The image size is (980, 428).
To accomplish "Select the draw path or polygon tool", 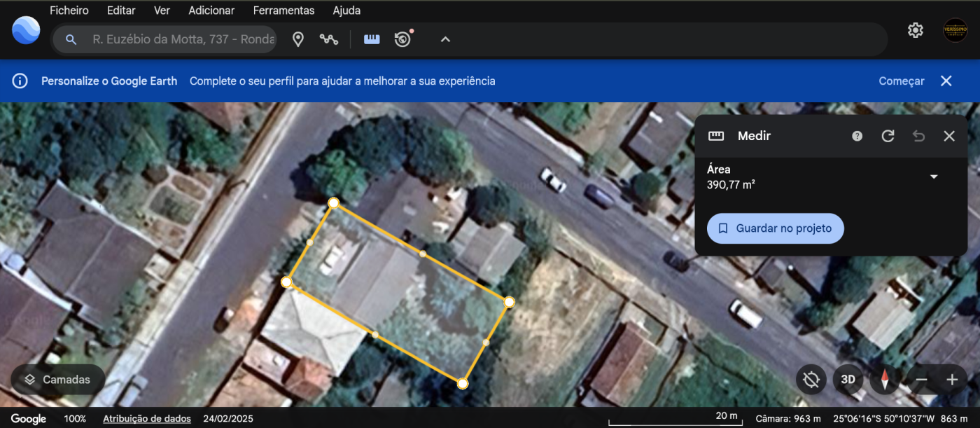I will (x=329, y=39).
